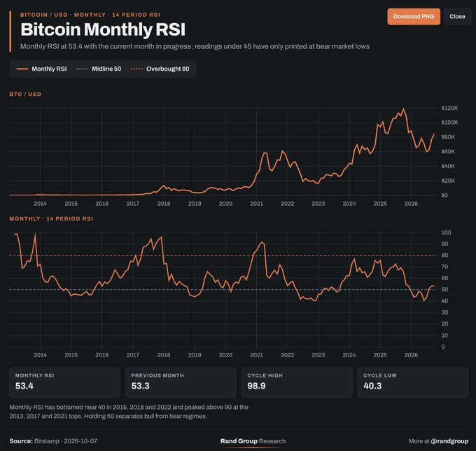Select the Previous Month 53.3 card
The width and height of the screenshot is (476, 451).
point(181,382)
